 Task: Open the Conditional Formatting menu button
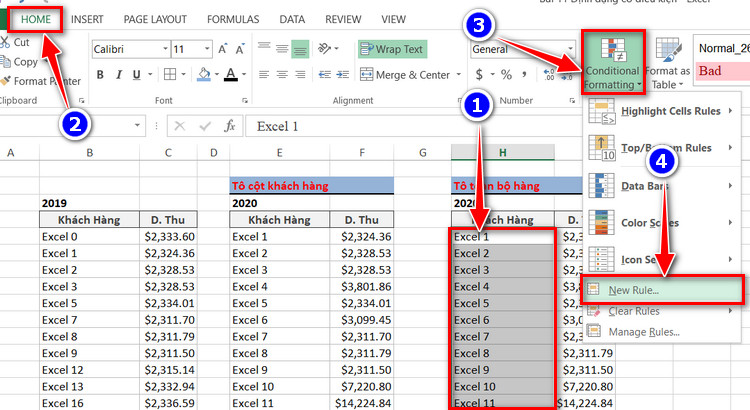click(613, 63)
